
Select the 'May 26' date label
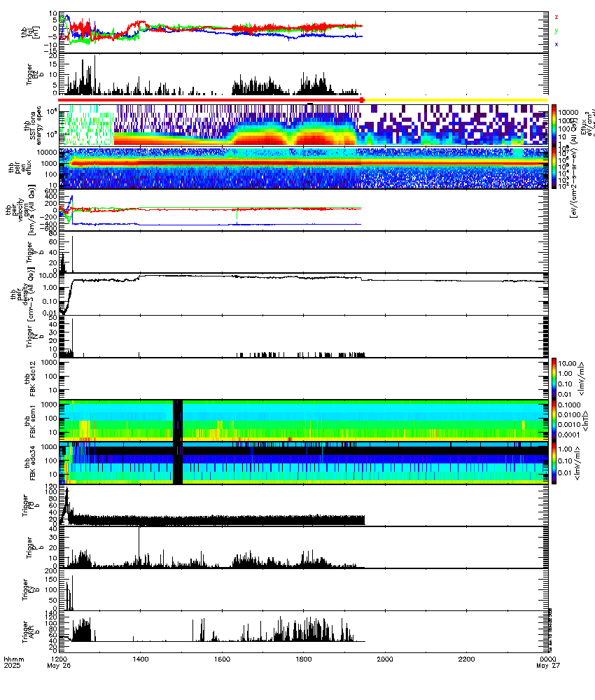pyautogui.click(x=59, y=665)
